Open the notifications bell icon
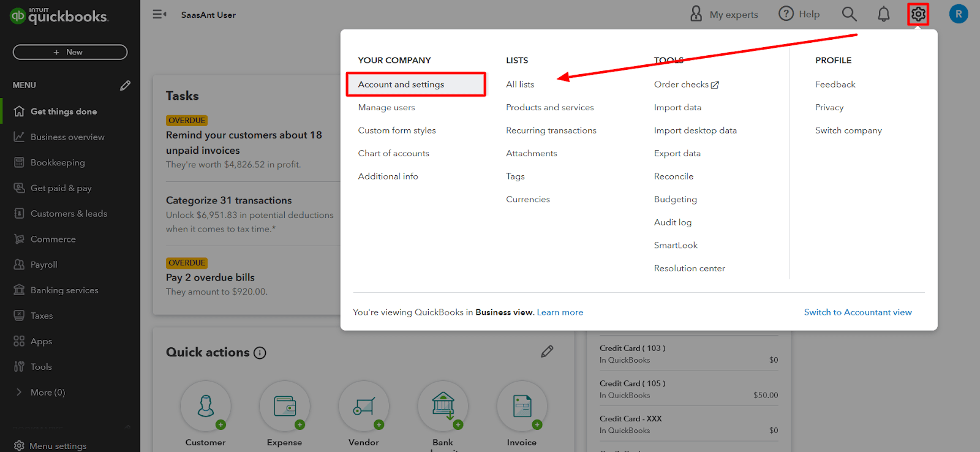Screen dimensions: 980x452 (883, 14)
